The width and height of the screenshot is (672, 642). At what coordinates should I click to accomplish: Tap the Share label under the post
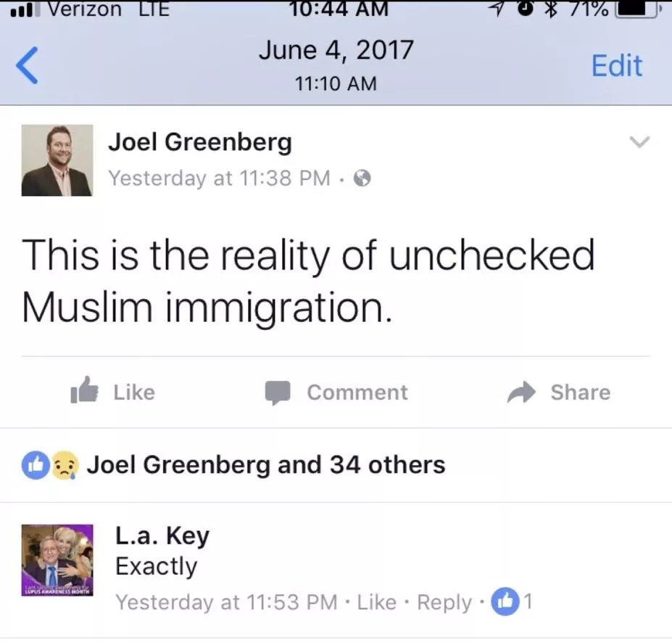pyautogui.click(x=580, y=392)
